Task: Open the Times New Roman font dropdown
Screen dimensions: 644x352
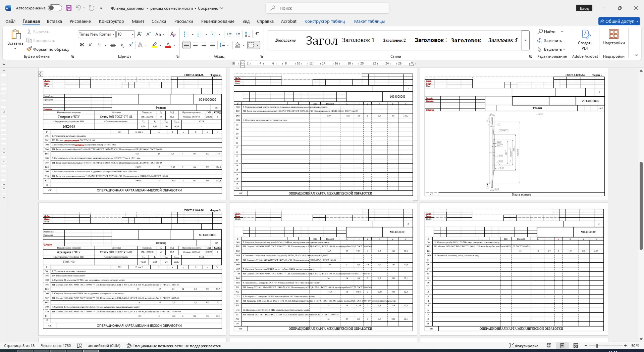Action: (x=114, y=34)
